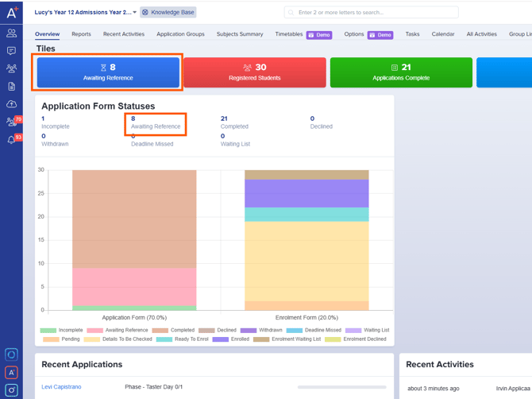Click the Details To Be Checked legend swatch
532x399 pixels.
pyautogui.click(x=91, y=339)
